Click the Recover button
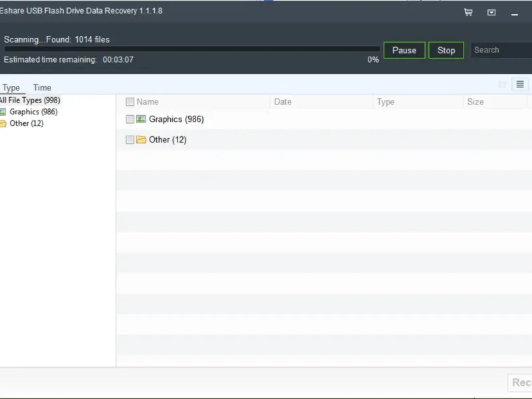The image size is (532, 399). click(521, 382)
